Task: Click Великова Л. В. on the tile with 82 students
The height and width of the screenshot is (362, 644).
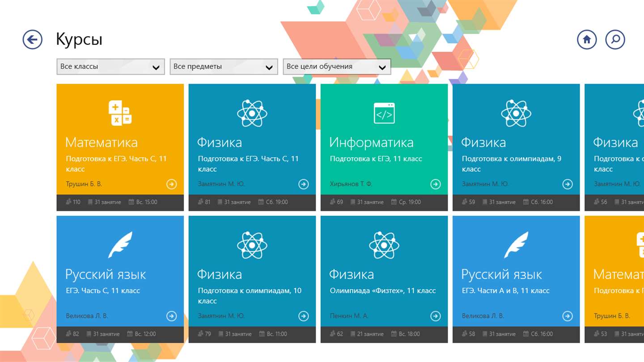Action: click(87, 316)
